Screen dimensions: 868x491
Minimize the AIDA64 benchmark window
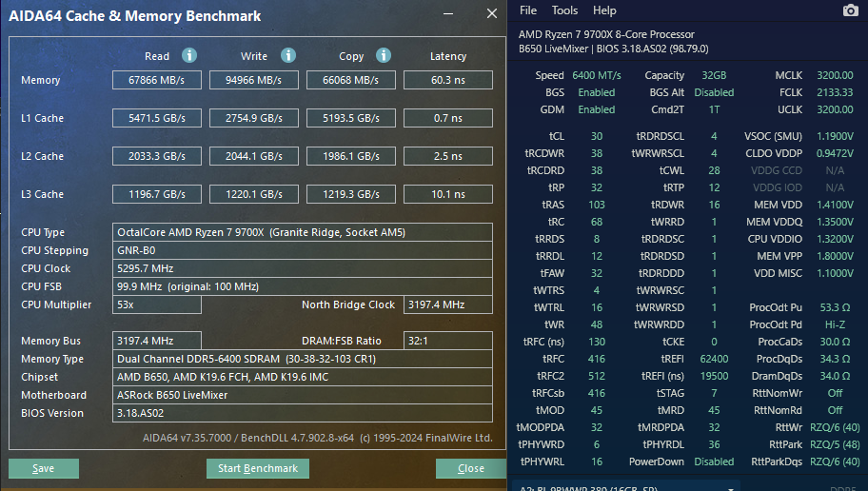[448, 14]
